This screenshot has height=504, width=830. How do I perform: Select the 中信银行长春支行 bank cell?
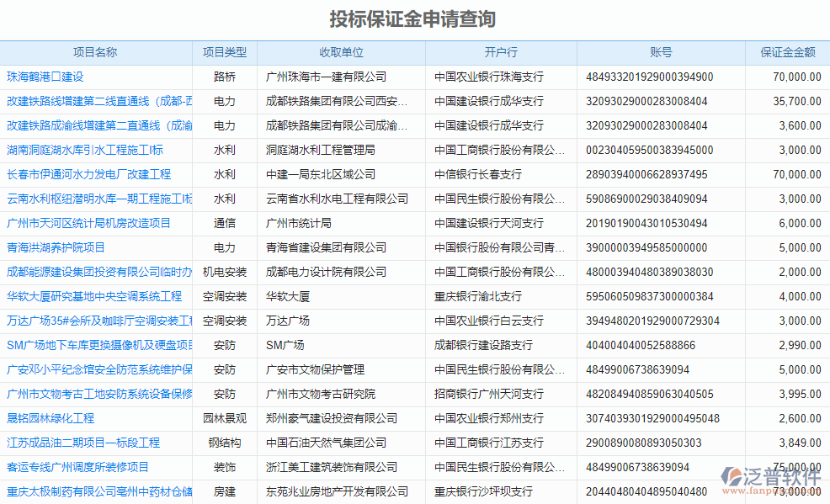pyautogui.click(x=478, y=174)
